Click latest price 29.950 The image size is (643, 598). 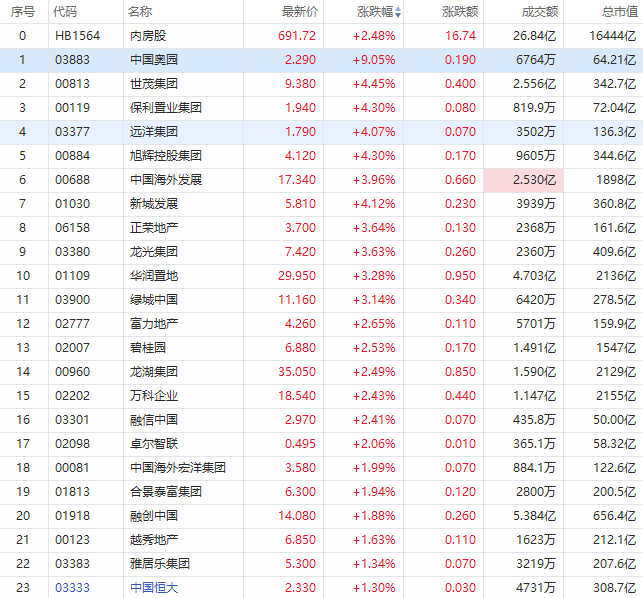[297, 276]
